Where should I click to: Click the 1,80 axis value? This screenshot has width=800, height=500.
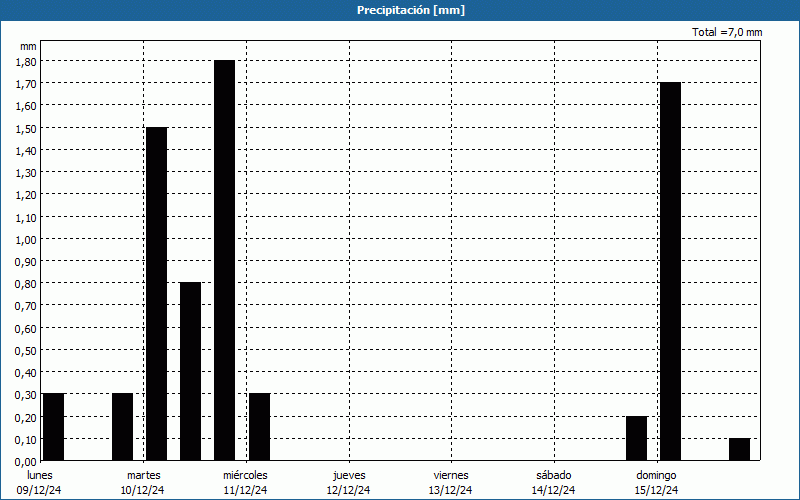(26, 61)
